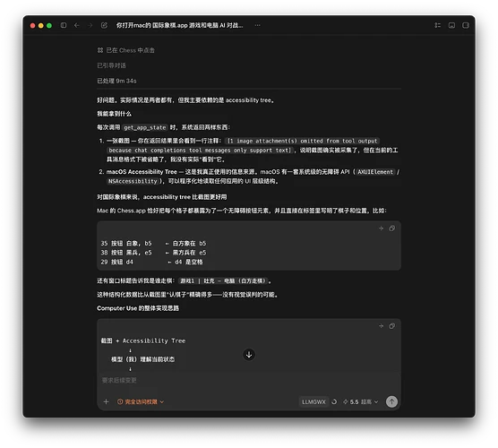Open the 5.5 model selector dropdown
Viewport: 498px width, 448px height.
(x=360, y=401)
